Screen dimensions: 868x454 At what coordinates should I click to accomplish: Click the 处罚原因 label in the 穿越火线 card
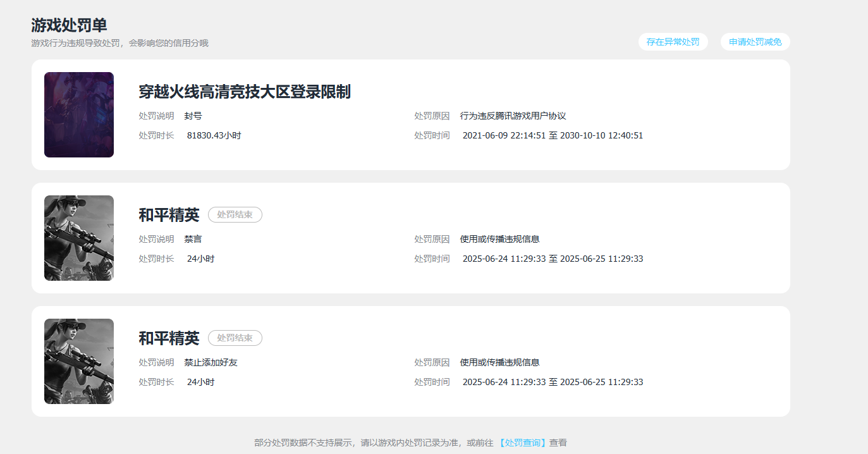tap(432, 116)
